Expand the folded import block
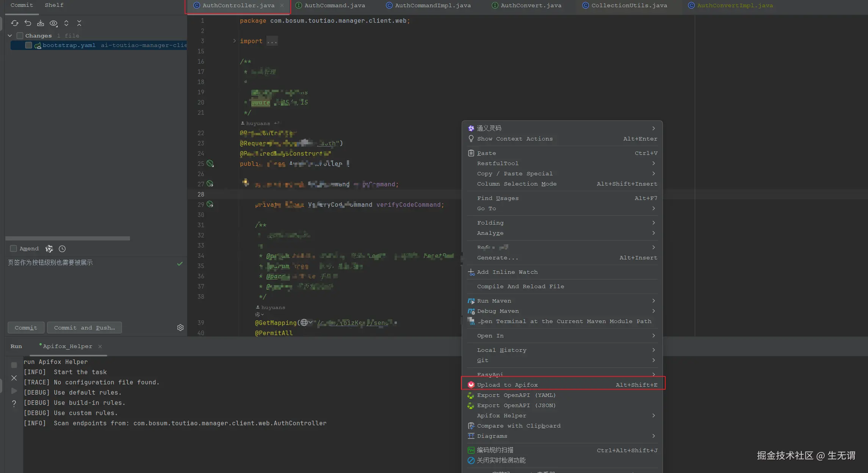The height and width of the screenshot is (473, 868). click(x=234, y=41)
